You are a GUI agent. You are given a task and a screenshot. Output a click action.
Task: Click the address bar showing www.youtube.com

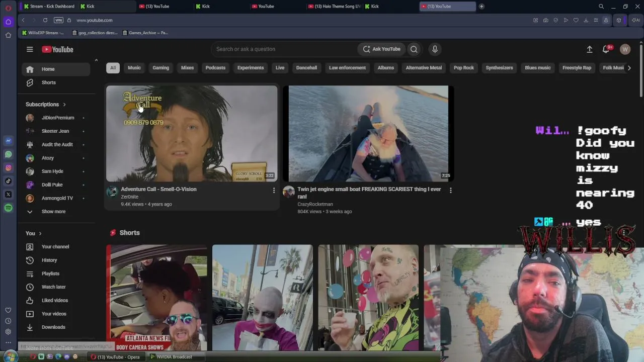95,20
